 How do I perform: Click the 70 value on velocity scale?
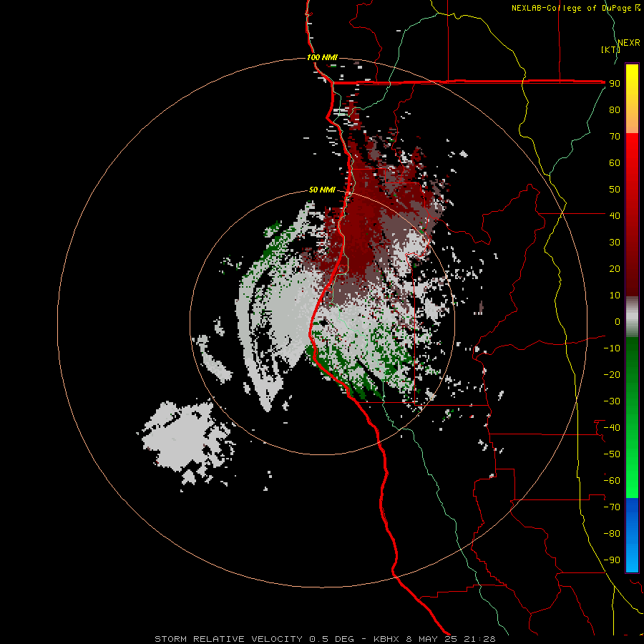point(615,137)
